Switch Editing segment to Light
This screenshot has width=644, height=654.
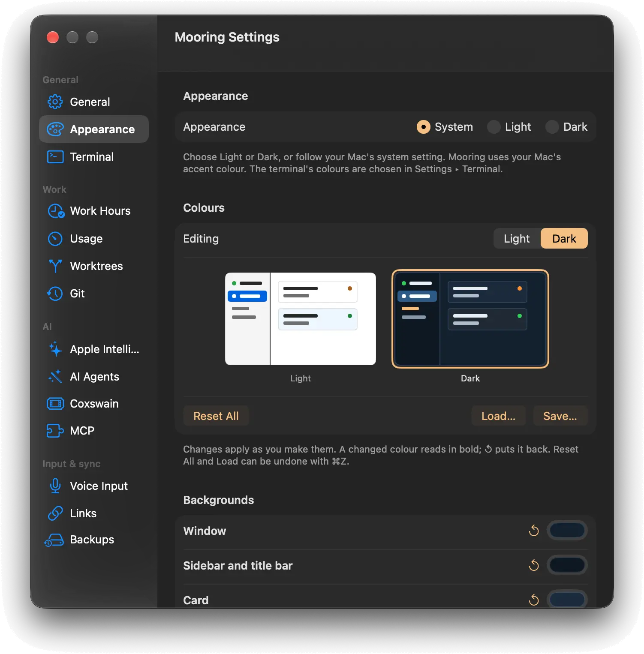point(517,238)
